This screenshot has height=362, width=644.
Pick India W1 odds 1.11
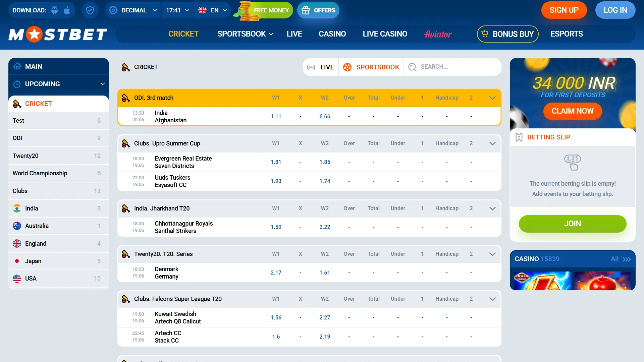coord(276,116)
